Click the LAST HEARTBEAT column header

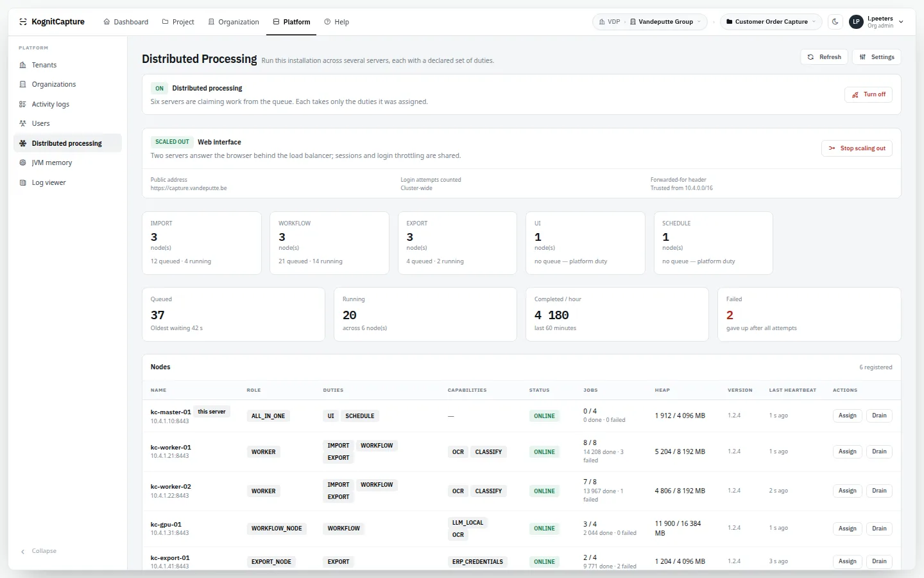[792, 390]
